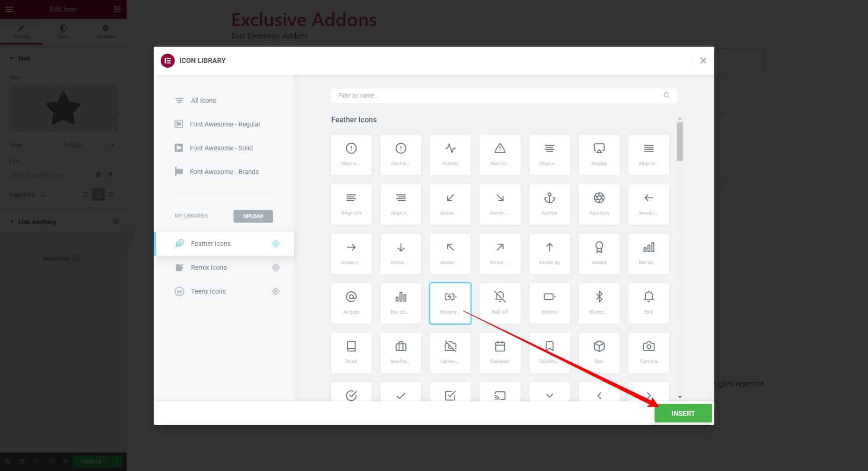Click the green Insert button

(683, 414)
